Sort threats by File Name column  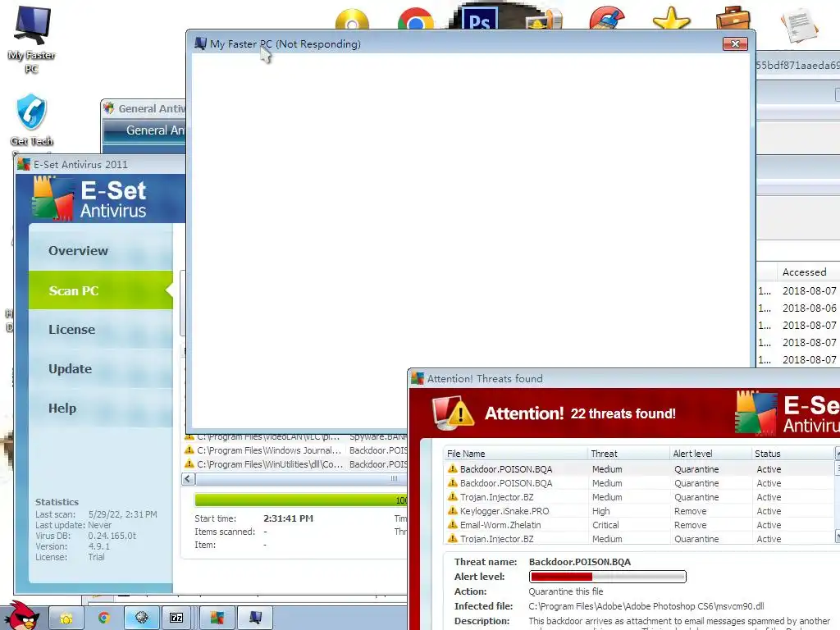tap(515, 453)
